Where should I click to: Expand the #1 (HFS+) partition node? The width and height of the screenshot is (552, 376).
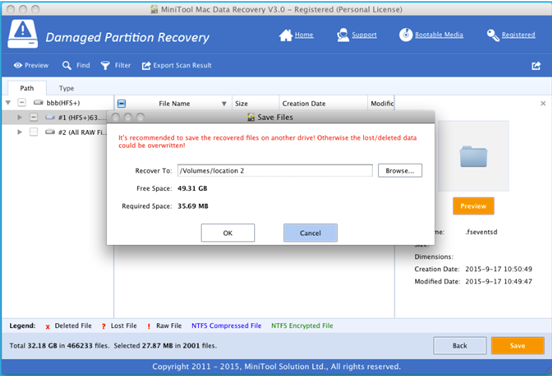(20, 117)
